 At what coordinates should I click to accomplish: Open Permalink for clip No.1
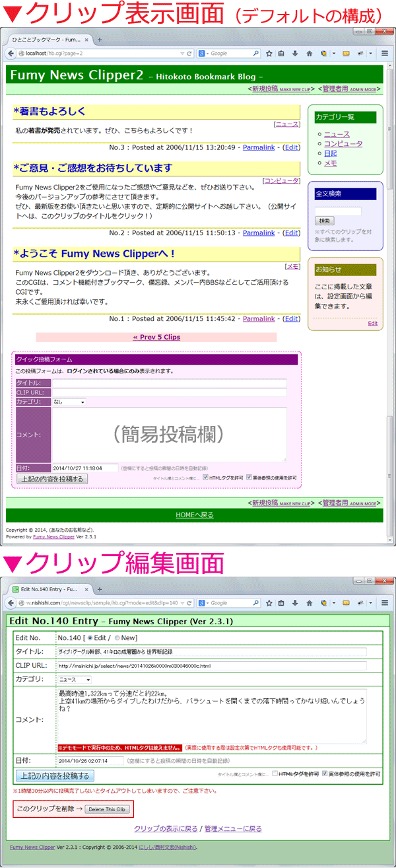tap(259, 319)
